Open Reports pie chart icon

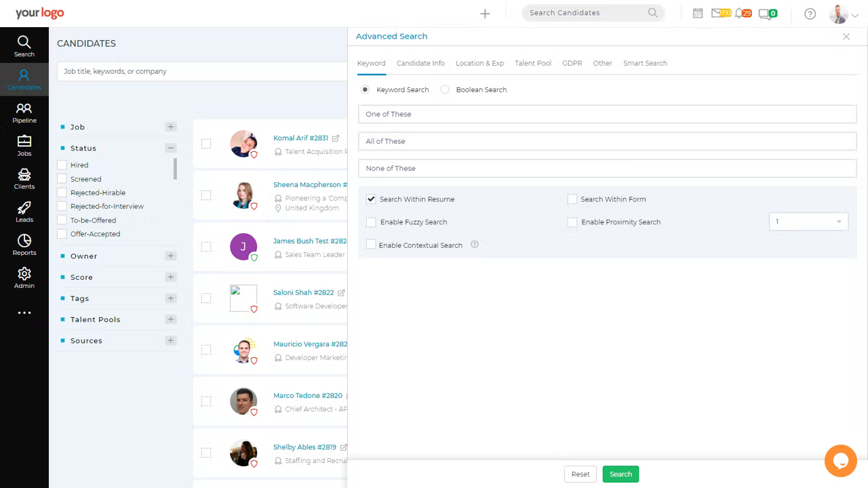(x=24, y=245)
